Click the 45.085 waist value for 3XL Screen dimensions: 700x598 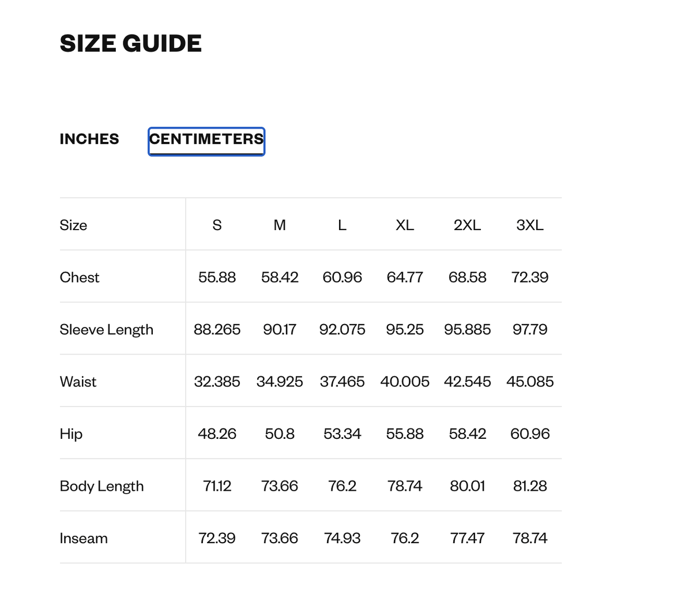530,382
